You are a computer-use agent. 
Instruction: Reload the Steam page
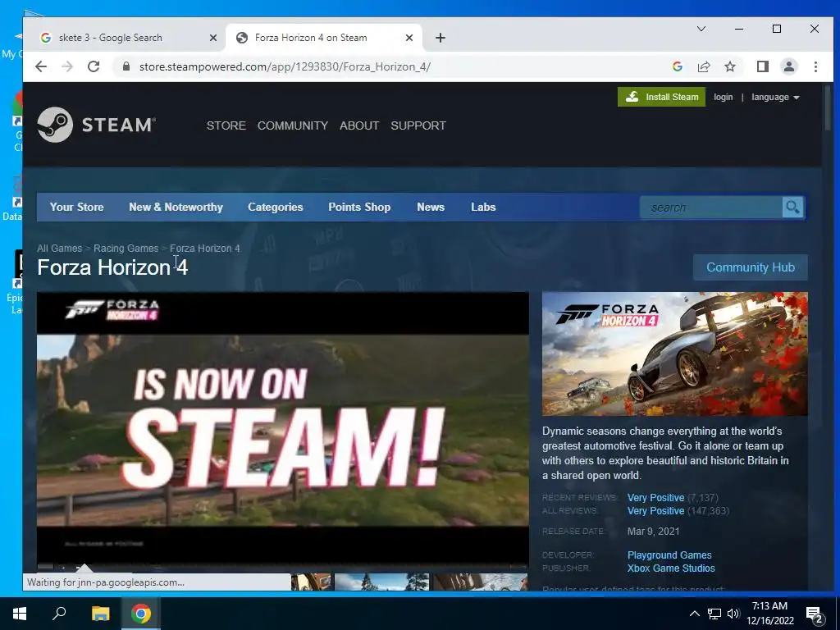point(94,66)
